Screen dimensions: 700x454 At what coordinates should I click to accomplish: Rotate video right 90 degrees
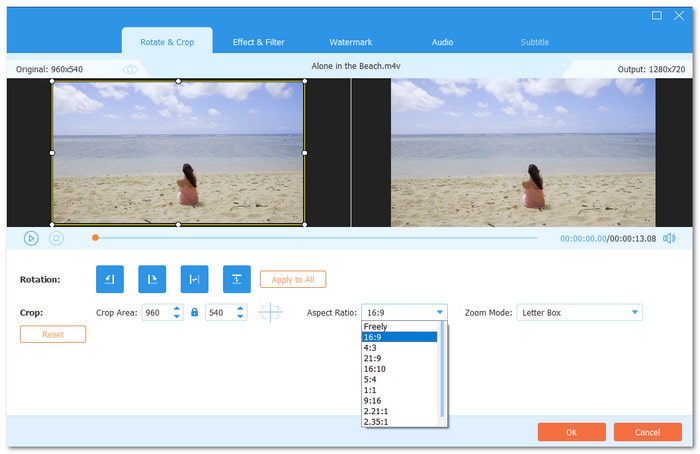pos(152,279)
